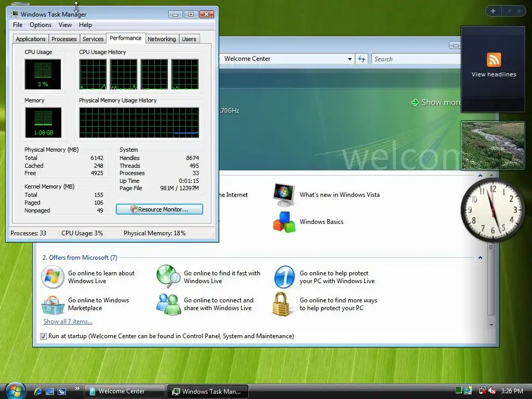Launch Internet Explorer from Quick Launch
The width and height of the screenshot is (532, 399).
38,391
